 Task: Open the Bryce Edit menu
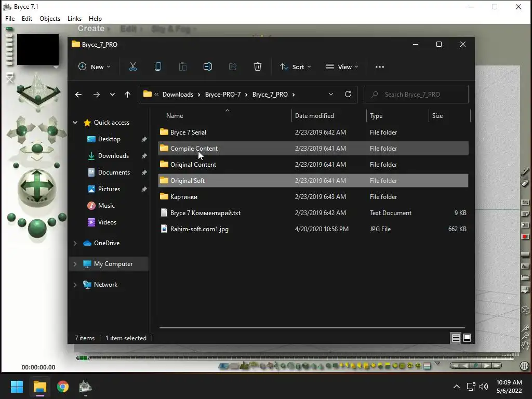tap(27, 19)
